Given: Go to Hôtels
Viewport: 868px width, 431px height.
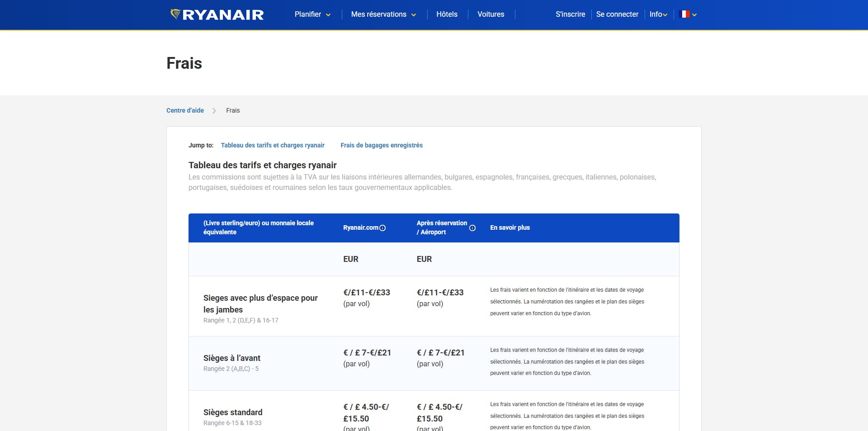Looking at the screenshot, I should click(447, 14).
